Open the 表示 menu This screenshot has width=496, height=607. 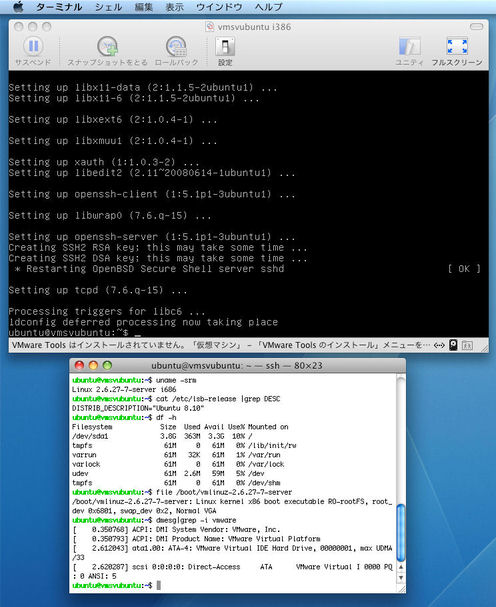(x=175, y=7)
